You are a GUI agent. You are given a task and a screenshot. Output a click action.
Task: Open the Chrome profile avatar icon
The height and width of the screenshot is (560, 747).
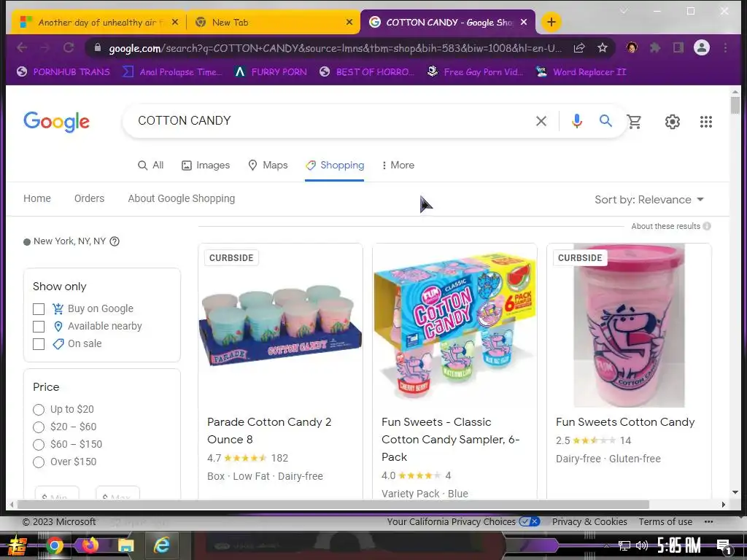point(702,47)
